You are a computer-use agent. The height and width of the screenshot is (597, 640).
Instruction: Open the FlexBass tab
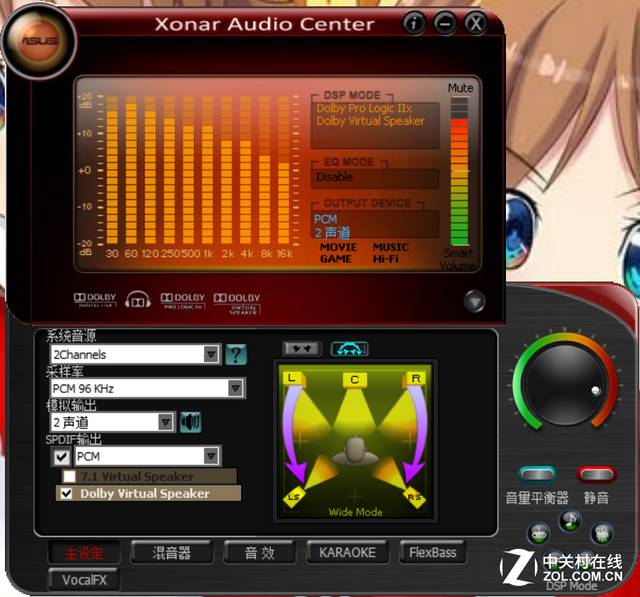click(x=433, y=552)
